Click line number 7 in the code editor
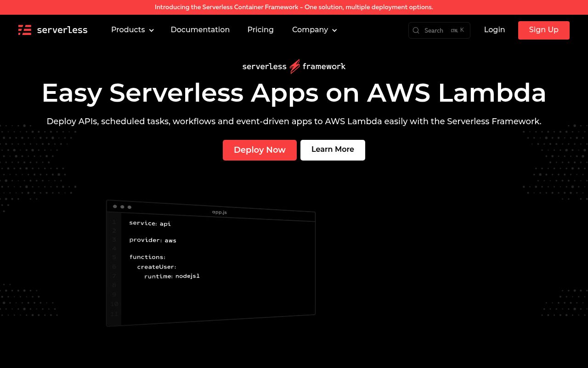 [114, 276]
